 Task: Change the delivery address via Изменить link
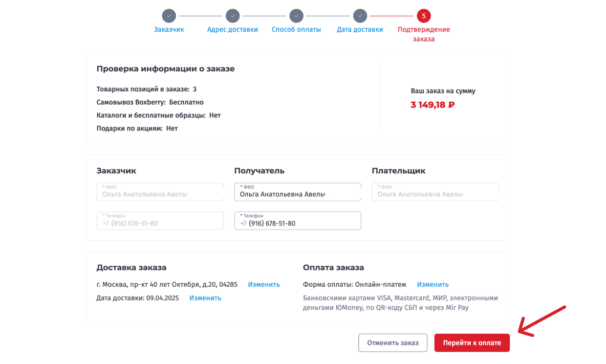[264, 285]
